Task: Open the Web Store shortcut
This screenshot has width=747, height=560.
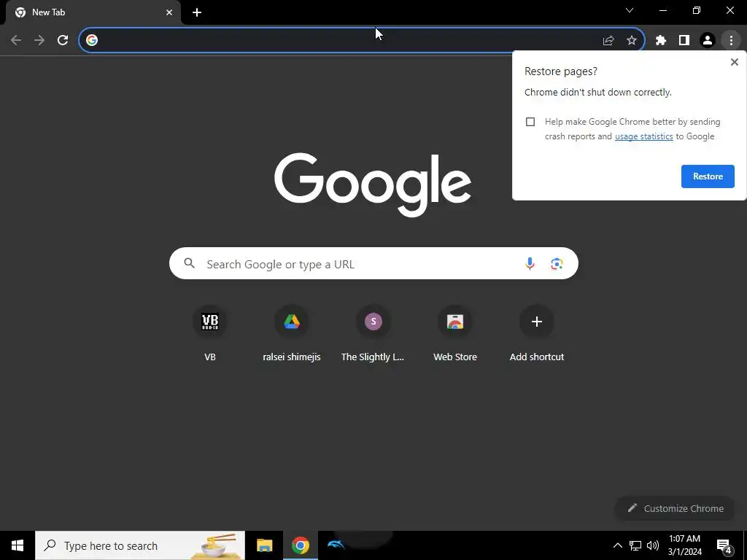Action: (x=455, y=333)
